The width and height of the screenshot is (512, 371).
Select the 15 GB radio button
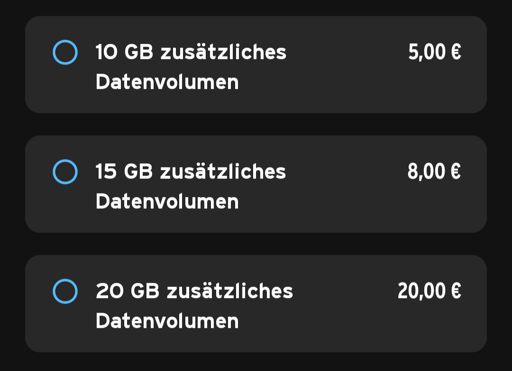point(65,172)
